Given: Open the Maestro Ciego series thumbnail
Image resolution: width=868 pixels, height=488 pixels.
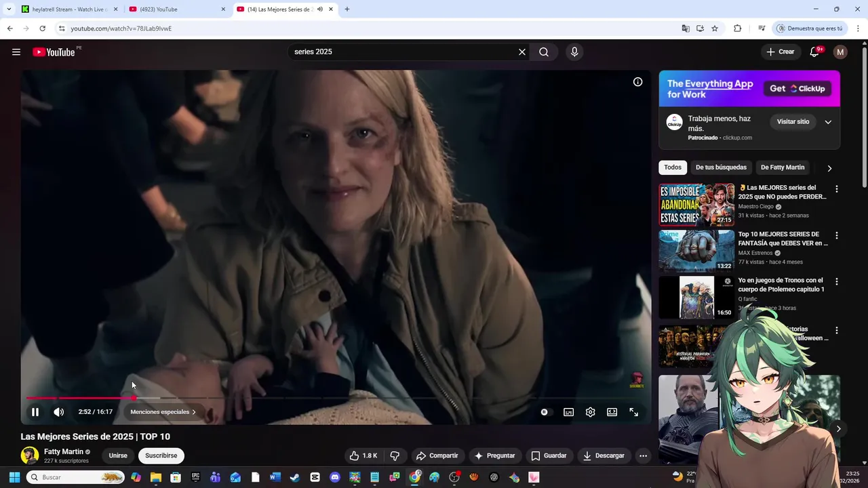Looking at the screenshot, I should point(696,205).
